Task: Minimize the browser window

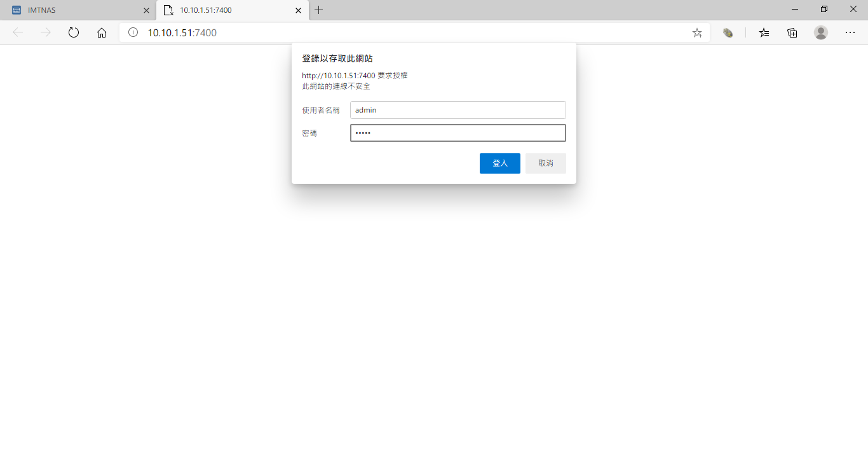Action: [795, 10]
